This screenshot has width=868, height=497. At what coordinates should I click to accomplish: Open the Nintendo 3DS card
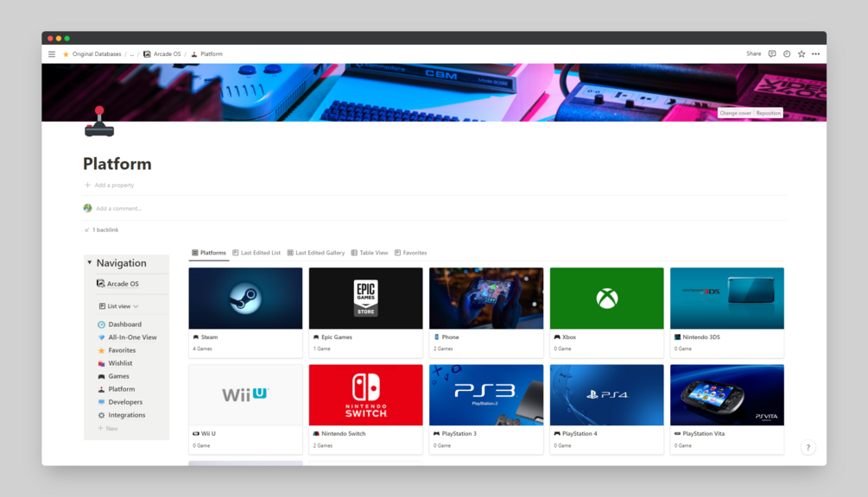click(x=727, y=312)
